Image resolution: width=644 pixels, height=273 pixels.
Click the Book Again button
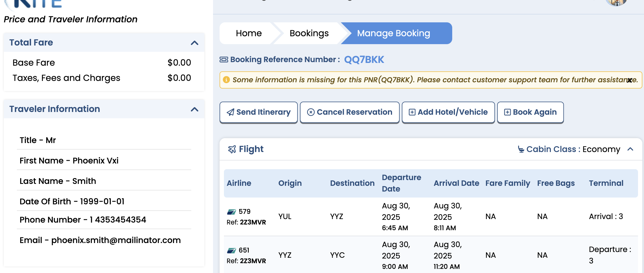530,112
